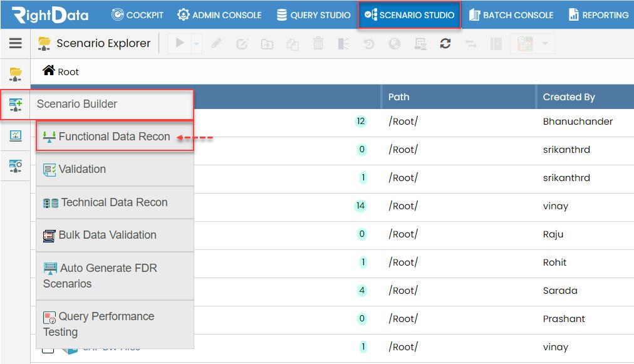
Task: Toggle the sidebar with the hamburger menu
Action: [14, 43]
